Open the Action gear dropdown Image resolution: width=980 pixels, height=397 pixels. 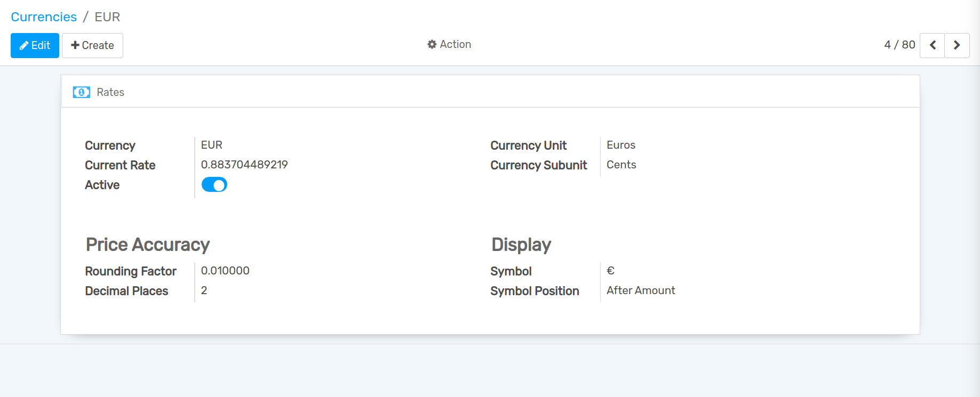(x=449, y=44)
